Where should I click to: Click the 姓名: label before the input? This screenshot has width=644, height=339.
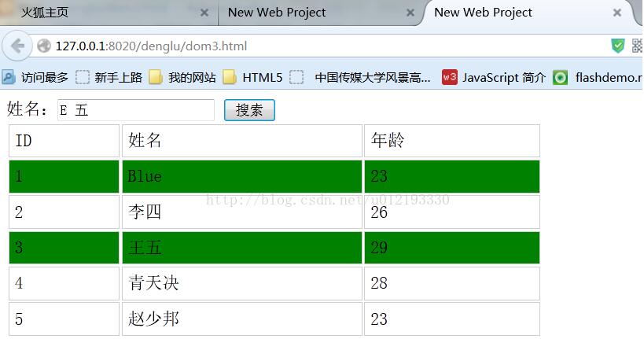coord(27,109)
